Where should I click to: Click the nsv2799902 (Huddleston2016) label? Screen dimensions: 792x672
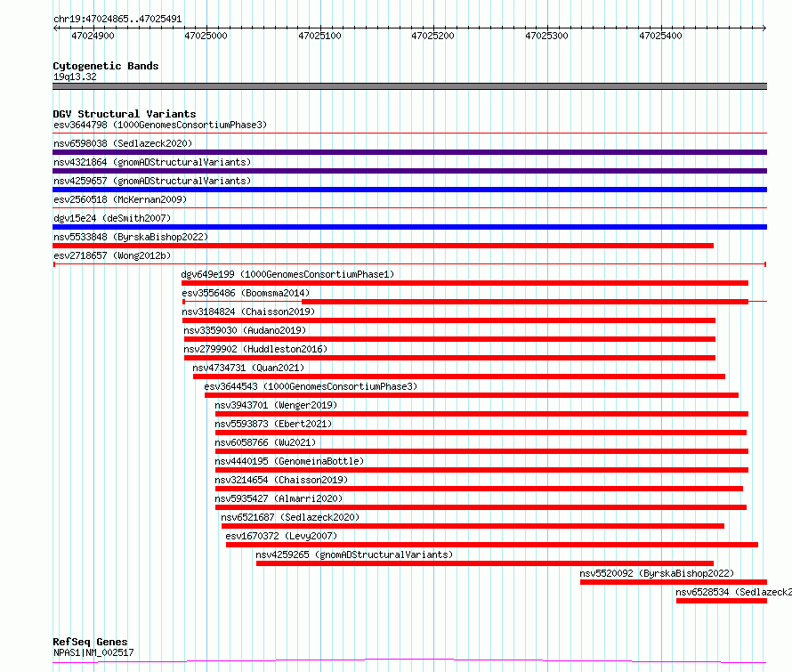[255, 349]
